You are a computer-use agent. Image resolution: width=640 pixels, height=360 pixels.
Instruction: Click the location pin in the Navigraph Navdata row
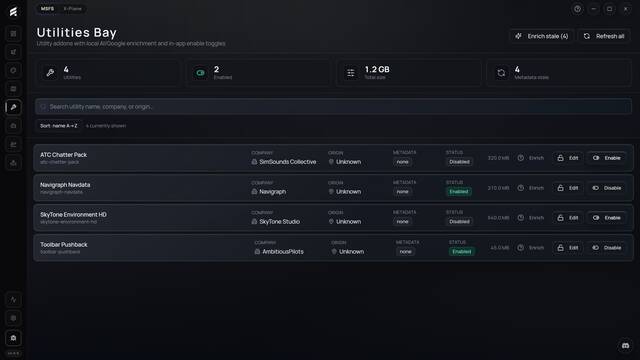pyautogui.click(x=331, y=191)
